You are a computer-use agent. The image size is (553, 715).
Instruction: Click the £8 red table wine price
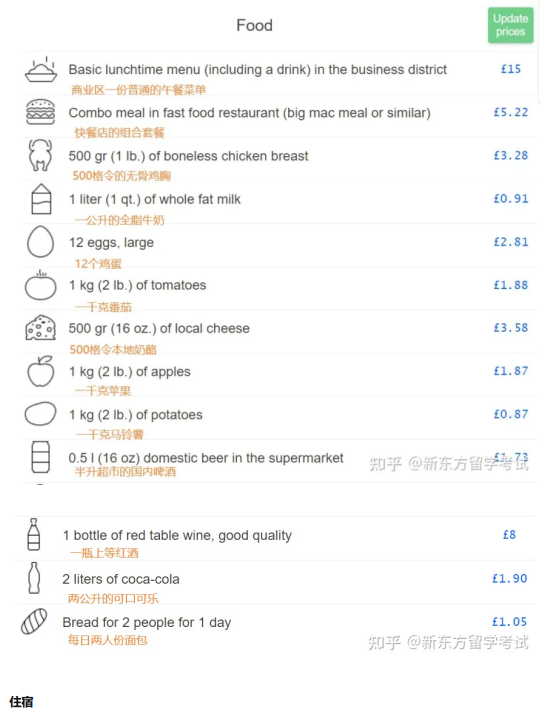click(x=509, y=534)
